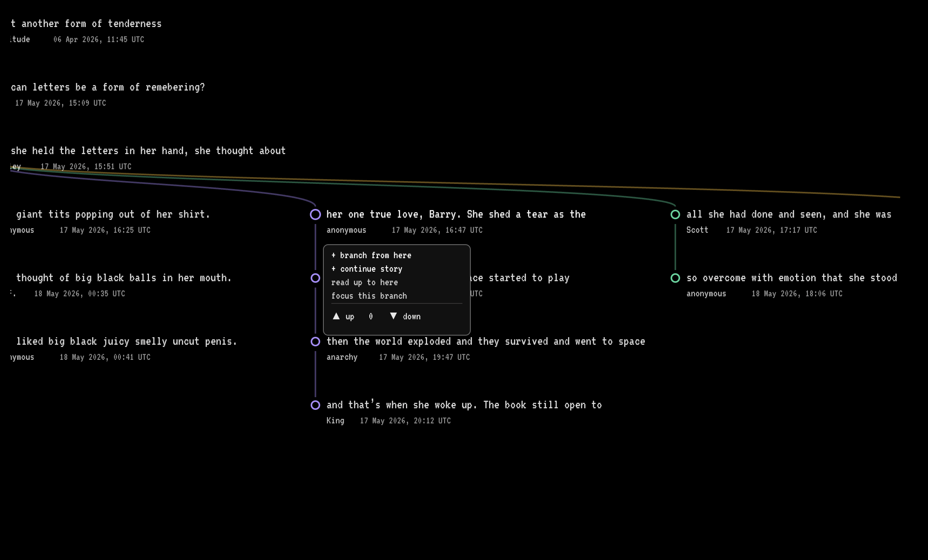928x560 pixels.
Task: Click "anonymous" under the Barry line
Action: 346,230
